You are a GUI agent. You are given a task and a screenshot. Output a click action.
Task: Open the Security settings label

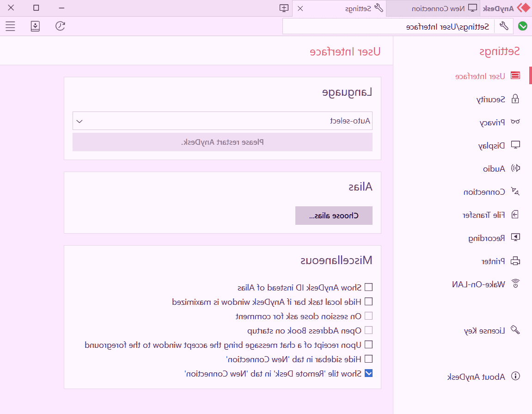(490, 99)
